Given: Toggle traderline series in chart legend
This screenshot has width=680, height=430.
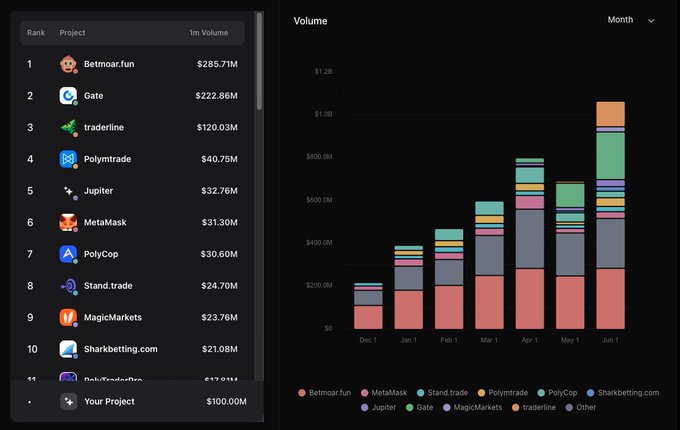Looking at the screenshot, I should click(534, 407).
